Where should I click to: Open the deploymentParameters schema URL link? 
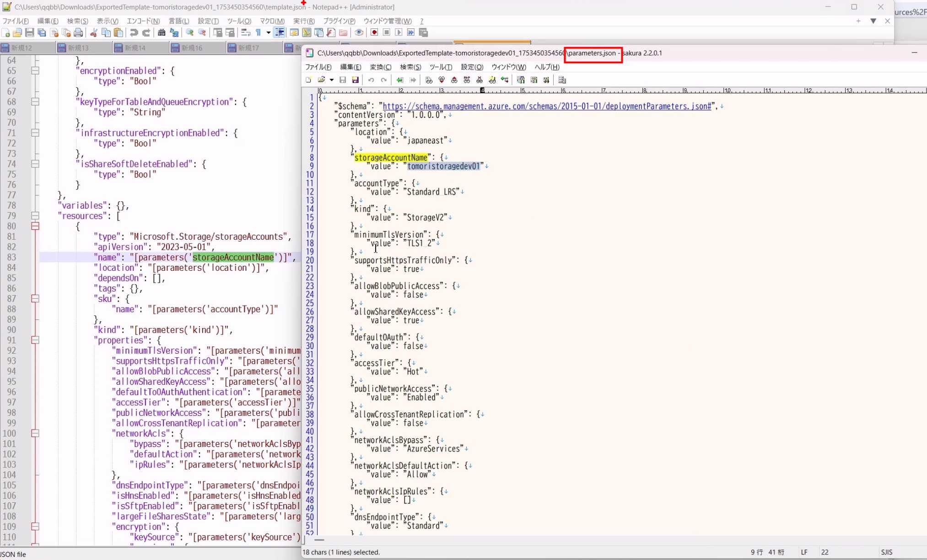point(547,106)
